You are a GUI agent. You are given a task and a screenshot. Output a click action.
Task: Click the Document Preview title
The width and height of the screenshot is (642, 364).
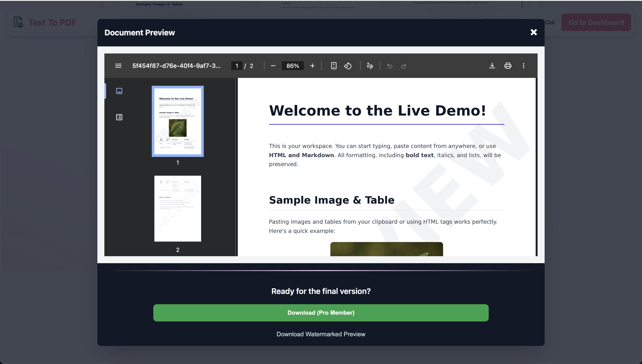point(140,33)
